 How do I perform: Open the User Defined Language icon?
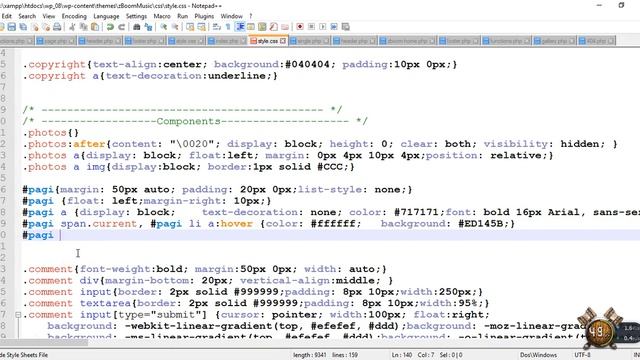(x=251, y=27)
